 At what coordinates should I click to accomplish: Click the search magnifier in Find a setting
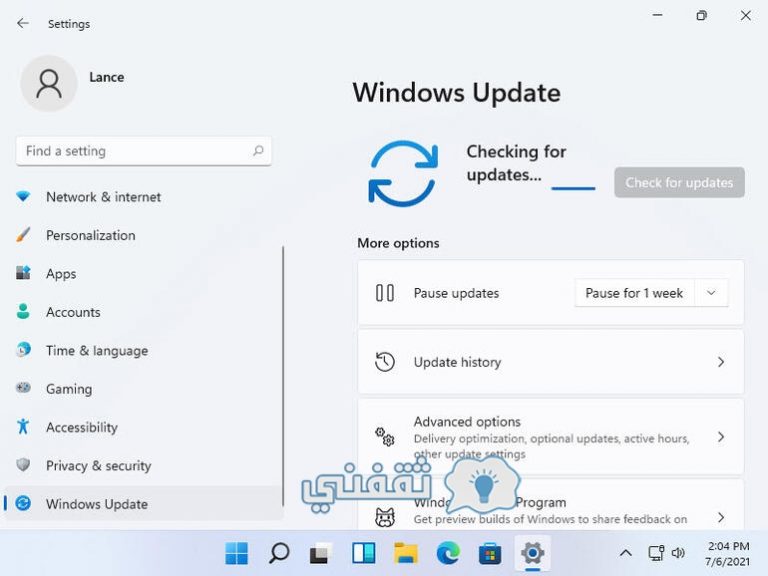(x=258, y=150)
